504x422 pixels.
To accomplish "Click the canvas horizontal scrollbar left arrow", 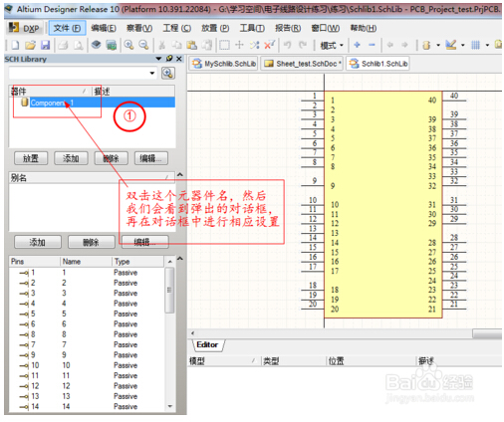I will [192, 333].
